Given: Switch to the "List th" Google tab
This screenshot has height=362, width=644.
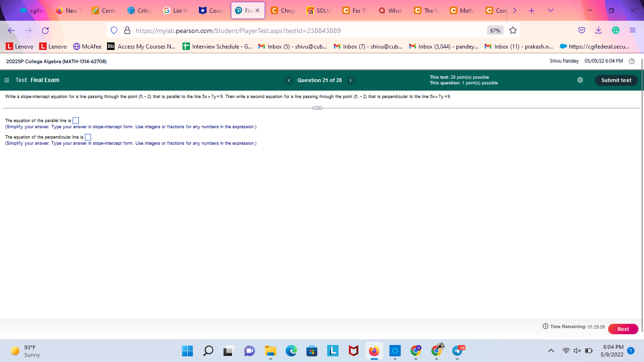Looking at the screenshot, I should (x=175, y=10).
